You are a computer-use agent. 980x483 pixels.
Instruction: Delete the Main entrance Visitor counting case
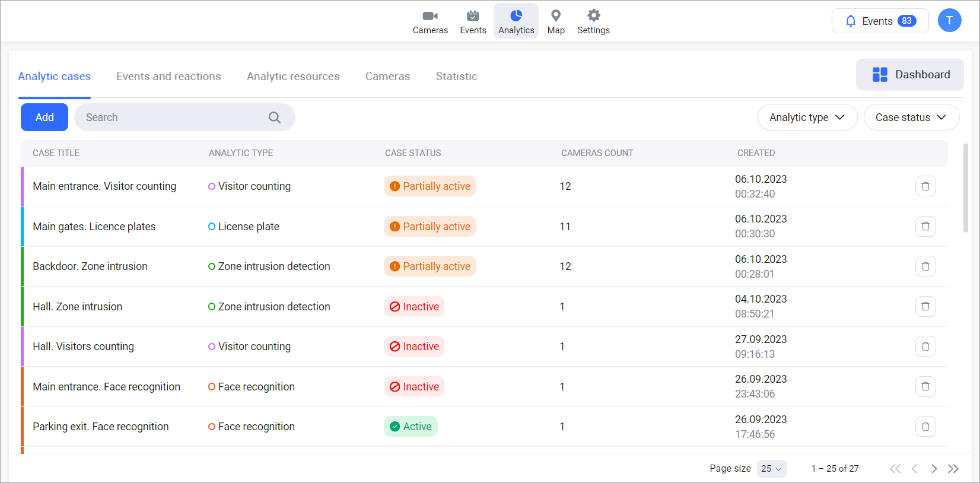[925, 186]
